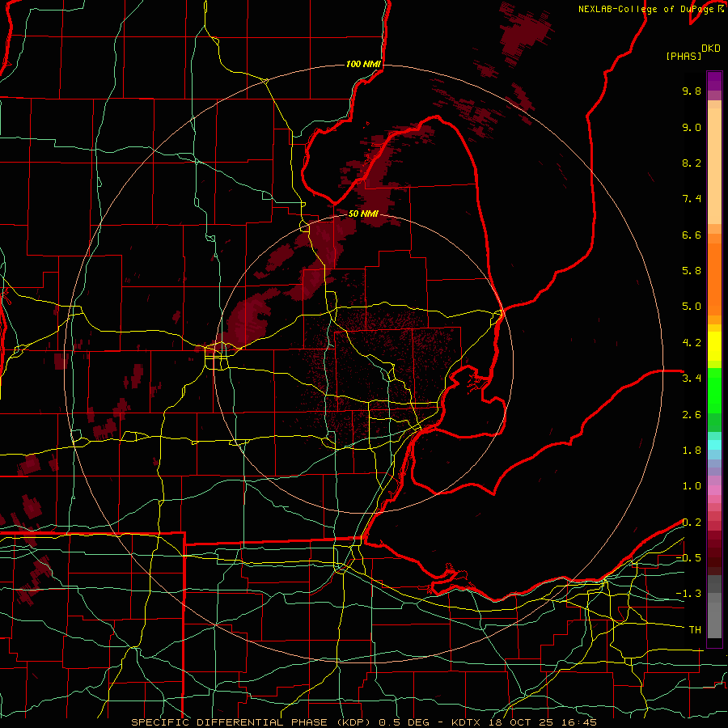The image size is (728, 728).
Task: Click the 0.2 value on the color scale
Action: pos(692,523)
